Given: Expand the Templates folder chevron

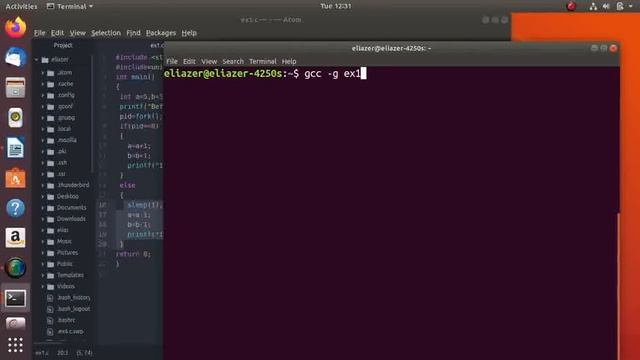Looking at the screenshot, I should point(42,276).
